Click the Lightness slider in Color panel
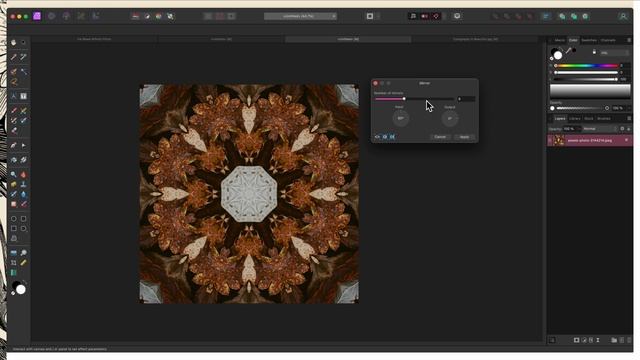 click(x=587, y=79)
